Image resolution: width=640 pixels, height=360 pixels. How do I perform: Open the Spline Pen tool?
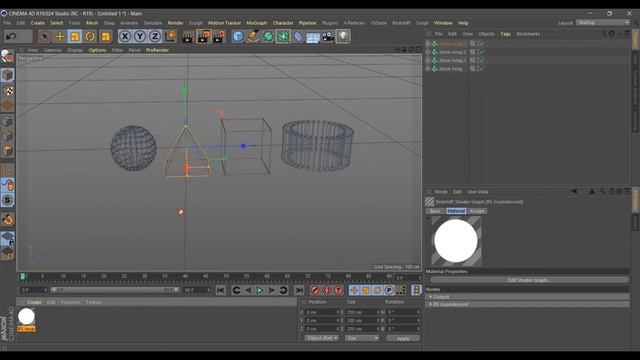tap(253, 37)
